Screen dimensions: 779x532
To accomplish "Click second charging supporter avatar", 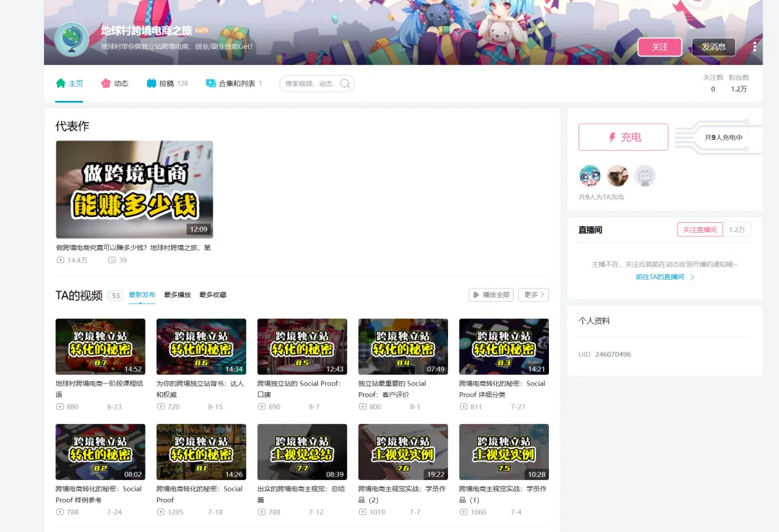I will pos(617,175).
